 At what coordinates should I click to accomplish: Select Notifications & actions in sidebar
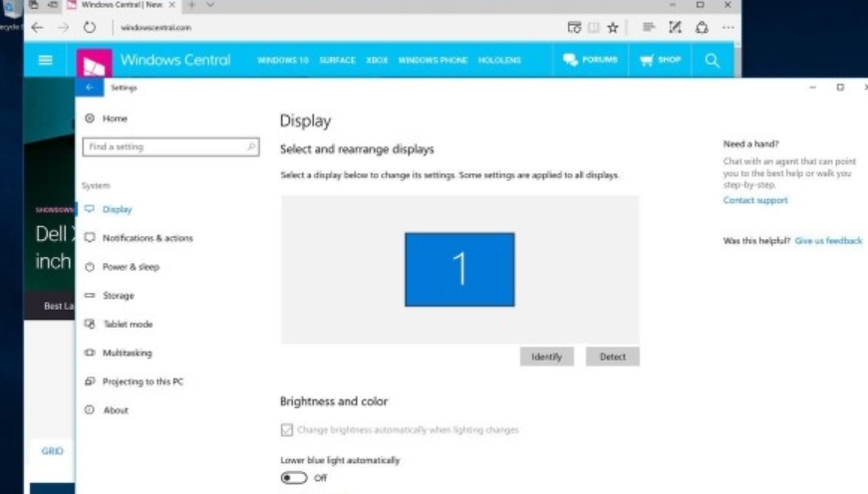146,238
